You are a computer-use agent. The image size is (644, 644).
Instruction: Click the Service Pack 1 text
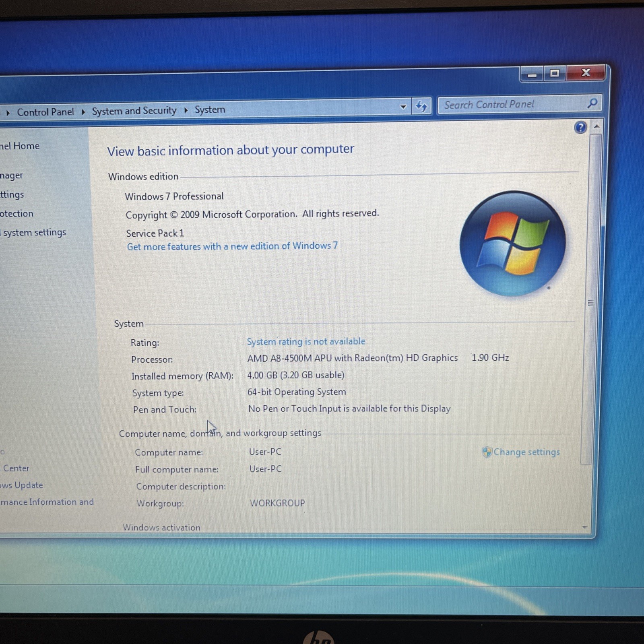pos(155,233)
